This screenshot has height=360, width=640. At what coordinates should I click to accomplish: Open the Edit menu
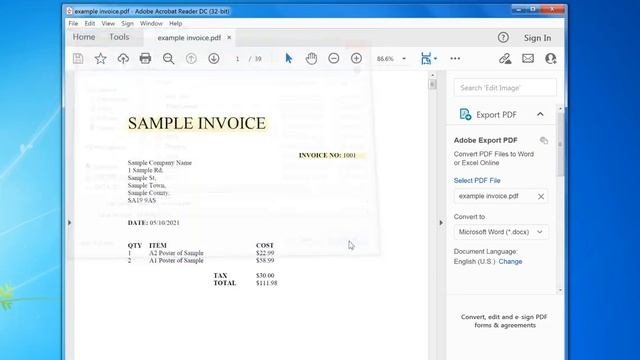click(90, 23)
